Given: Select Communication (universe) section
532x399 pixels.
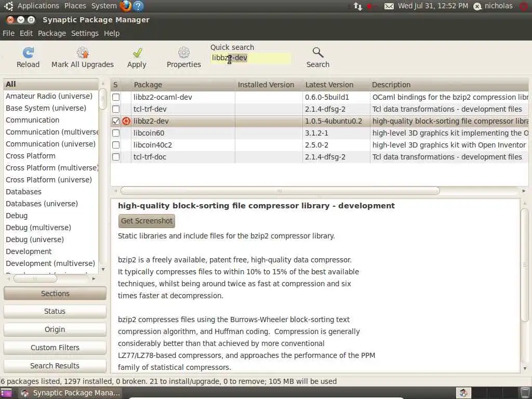Looking at the screenshot, I should click(x=51, y=144).
